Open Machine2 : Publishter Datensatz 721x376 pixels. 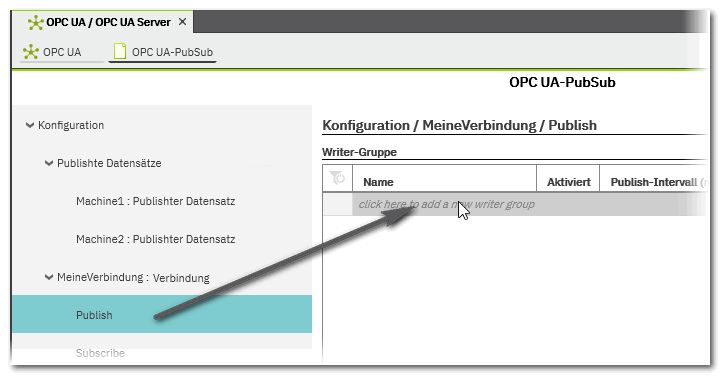point(155,239)
